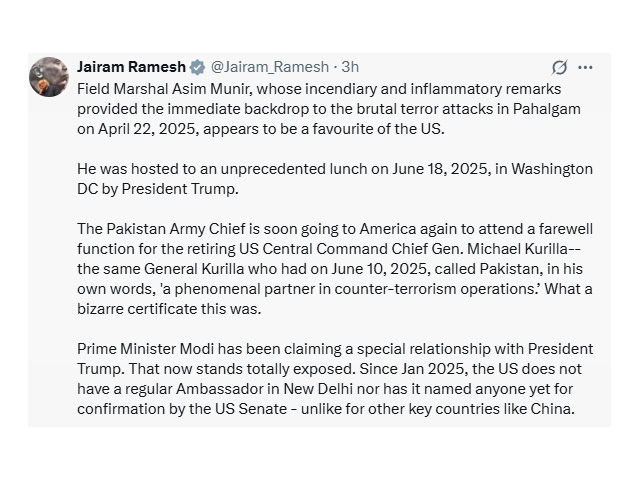Screen dimensions: 640x480
Task: Click the 'June 10, 2025' date text
Action: click(x=381, y=269)
